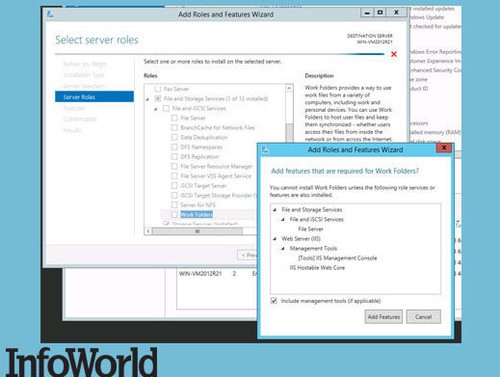
Task: Enable File Server Resource Manager
Action: pos(174,166)
